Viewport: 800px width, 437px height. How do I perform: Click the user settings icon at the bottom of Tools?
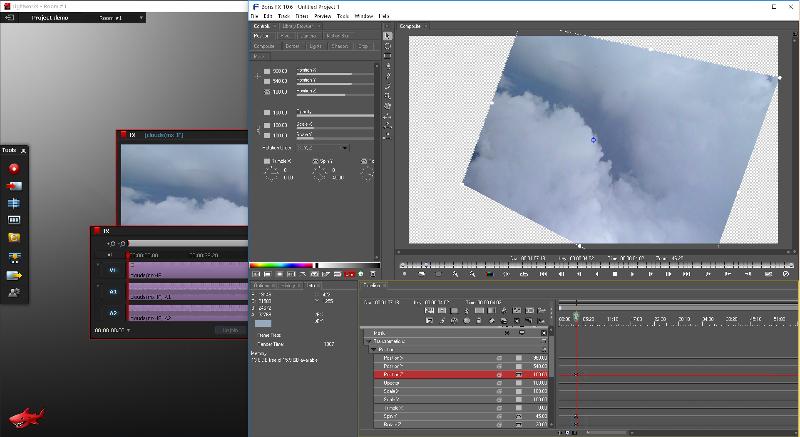(14, 292)
